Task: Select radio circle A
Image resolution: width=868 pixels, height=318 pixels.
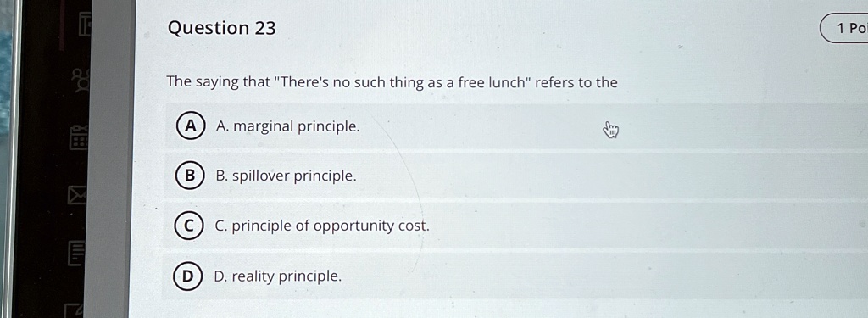Action: click(191, 127)
